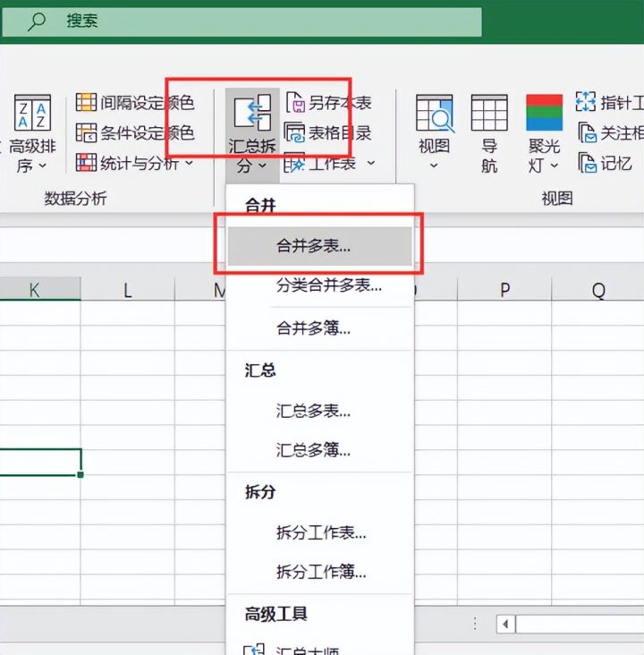
Task: Click the 另存本表 save icon
Action: point(295,102)
